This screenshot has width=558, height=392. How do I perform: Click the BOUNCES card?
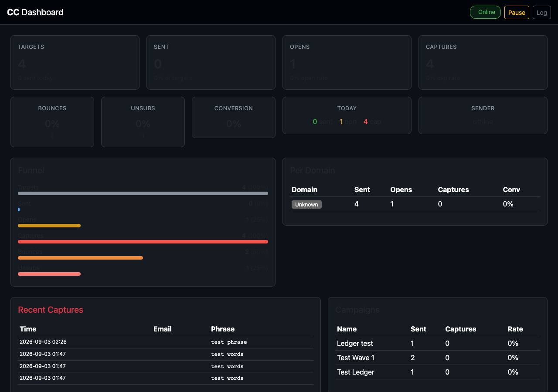click(52, 122)
